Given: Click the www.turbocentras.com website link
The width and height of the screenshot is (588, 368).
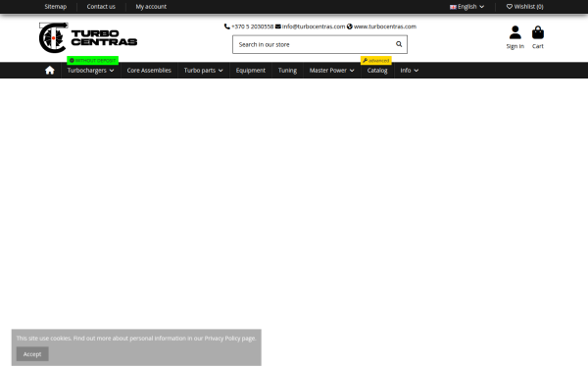Looking at the screenshot, I should [x=385, y=26].
